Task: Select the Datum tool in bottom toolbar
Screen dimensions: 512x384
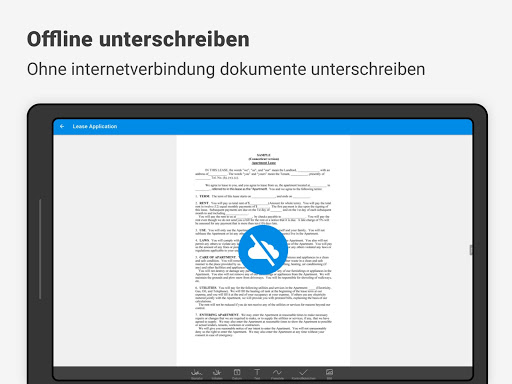Action: [x=237, y=374]
